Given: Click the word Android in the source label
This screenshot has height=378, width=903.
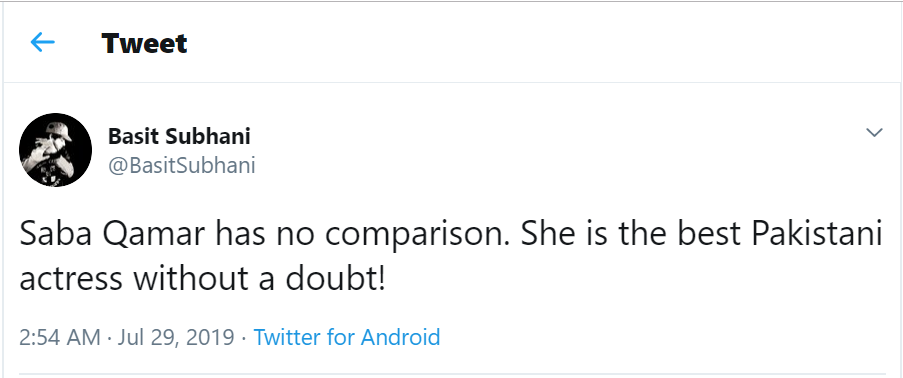Looking at the screenshot, I should point(400,337).
